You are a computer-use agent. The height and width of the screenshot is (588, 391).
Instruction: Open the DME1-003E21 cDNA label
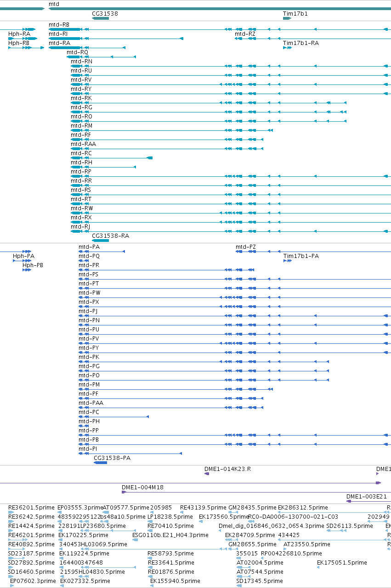(x=366, y=497)
